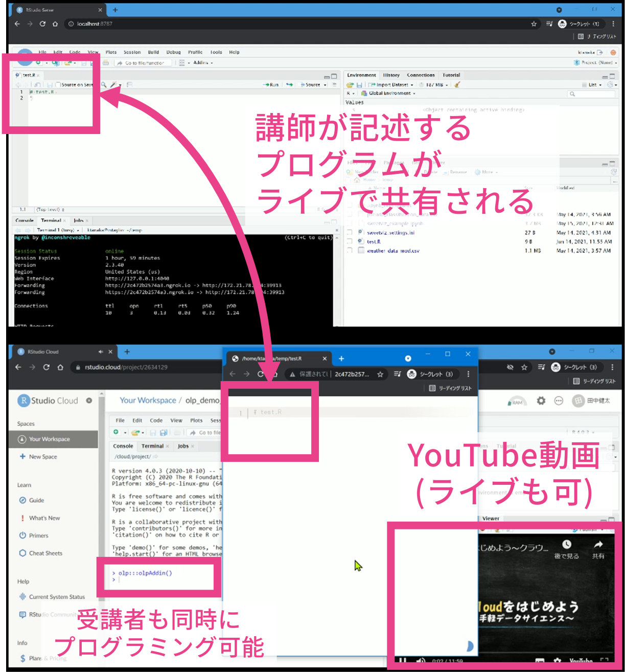
Task: Click save icon in the RStudio Cloud toolbar
Action: (153, 432)
